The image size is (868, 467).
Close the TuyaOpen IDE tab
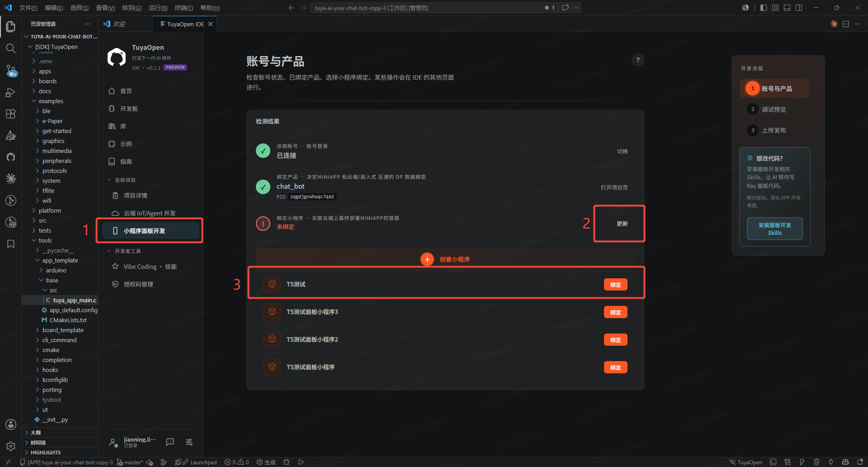210,24
